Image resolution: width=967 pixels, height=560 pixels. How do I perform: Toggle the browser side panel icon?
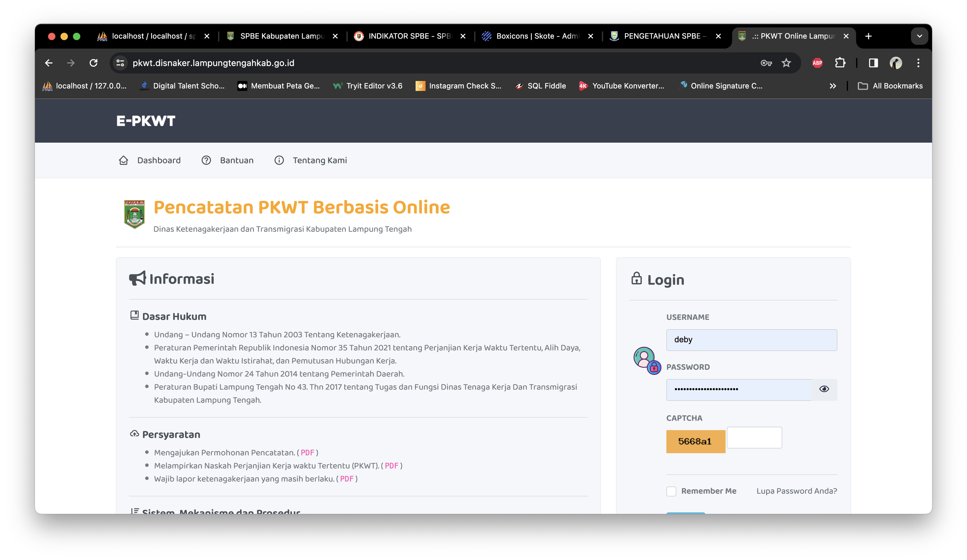873,63
